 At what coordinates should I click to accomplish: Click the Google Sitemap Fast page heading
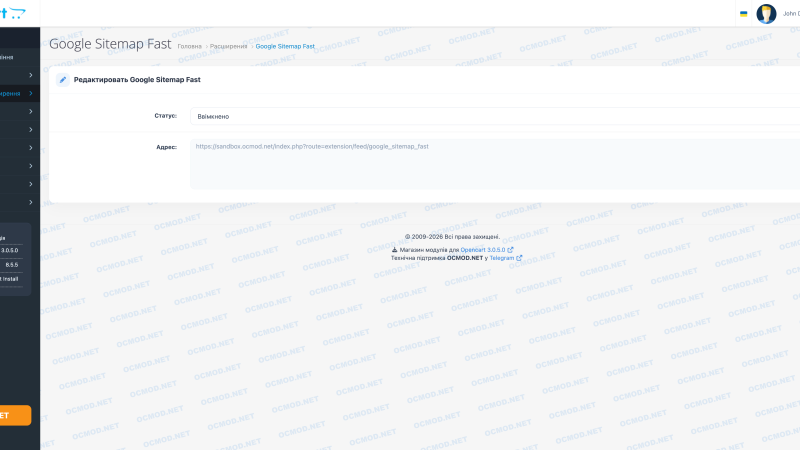(110, 44)
